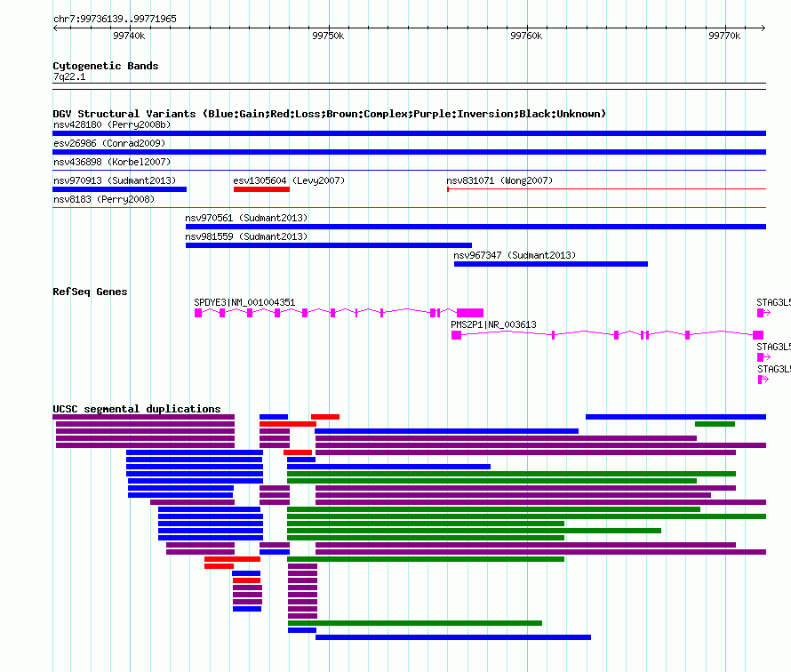This screenshot has height=672, width=791.
Task: Click the bottom STAG3L5 gene arrow glyph
Action: 763,380
